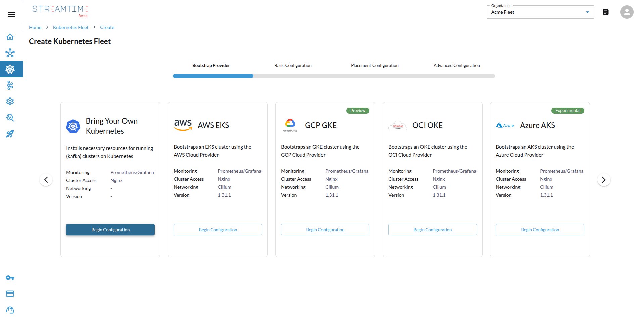Click the GCP GKE card title
Viewport: 644px width, 326px height.
click(321, 125)
